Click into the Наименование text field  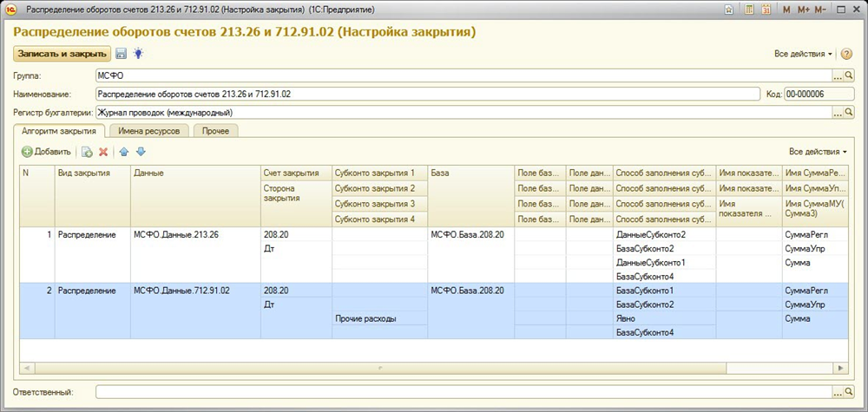[425, 94]
